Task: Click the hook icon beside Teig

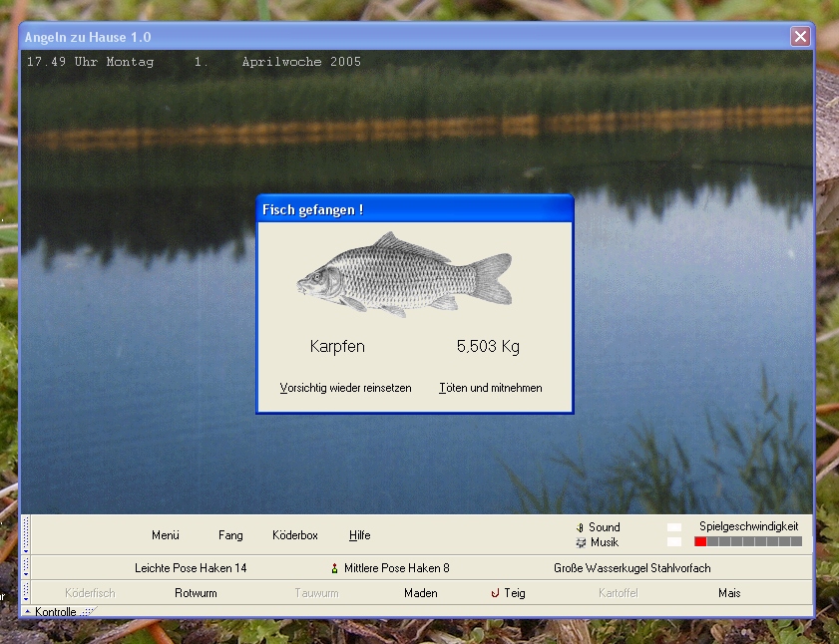Action: click(495, 593)
